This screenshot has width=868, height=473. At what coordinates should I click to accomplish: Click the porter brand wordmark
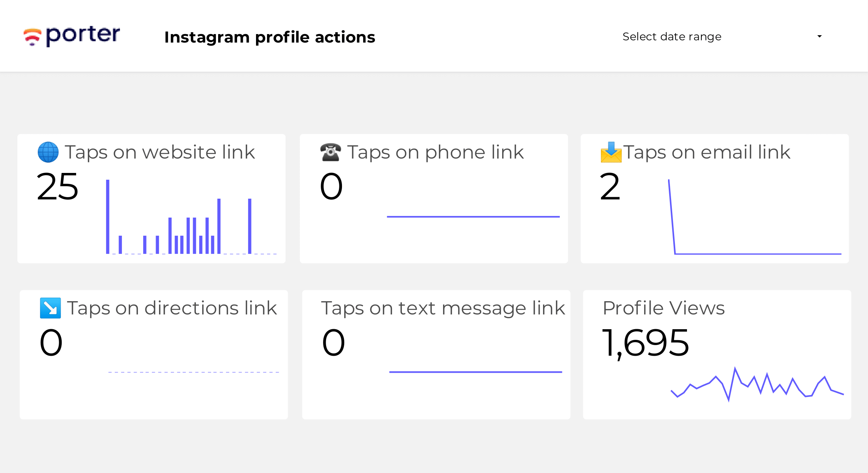pos(83,36)
